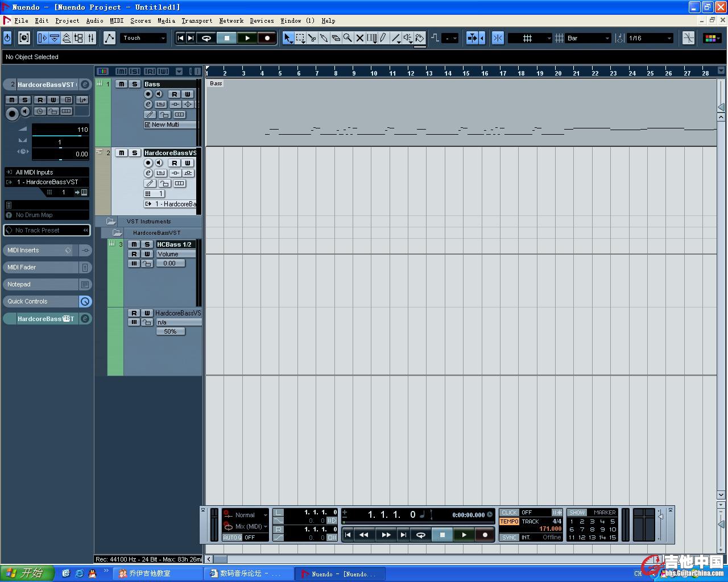Open the Media menu

tap(166, 20)
